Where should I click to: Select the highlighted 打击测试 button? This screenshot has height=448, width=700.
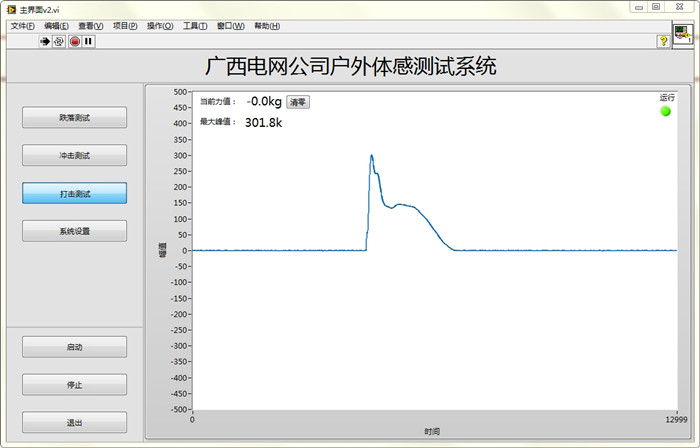[x=75, y=193]
